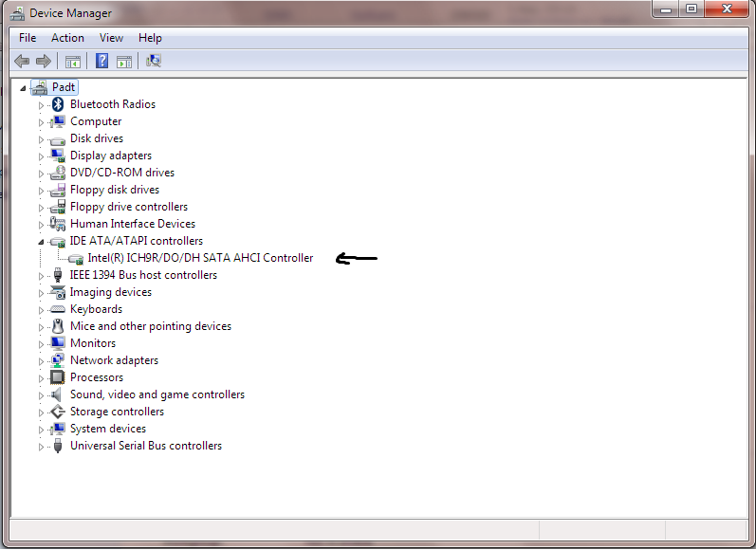The image size is (756, 550).
Task: Select the Computer label
Action: click(96, 121)
